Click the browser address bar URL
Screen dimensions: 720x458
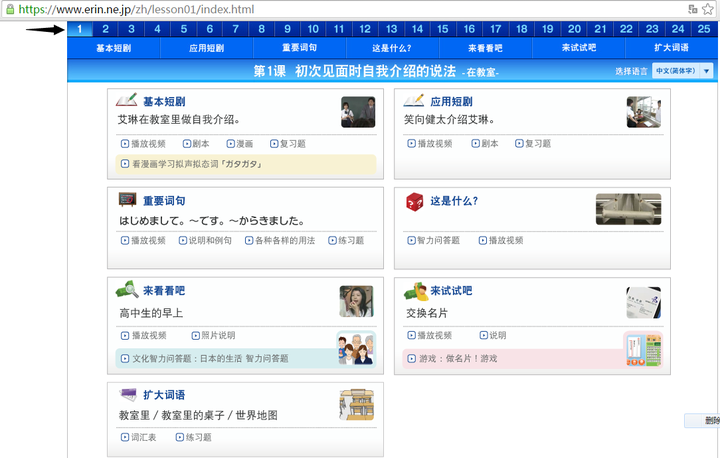136,9
